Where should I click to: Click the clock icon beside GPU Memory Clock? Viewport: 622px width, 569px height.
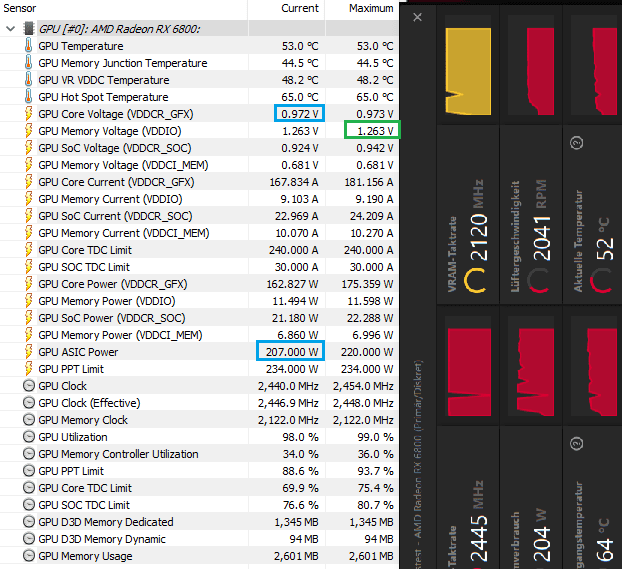[29, 420]
